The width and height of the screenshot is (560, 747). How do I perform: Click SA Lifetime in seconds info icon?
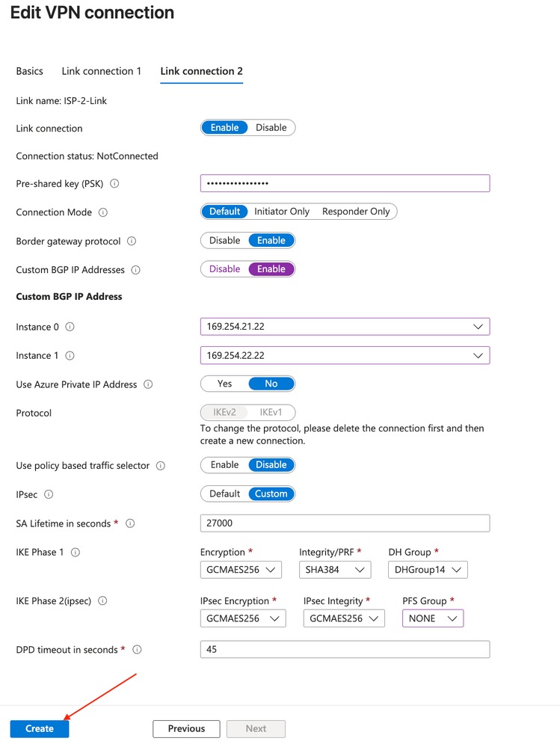130,523
